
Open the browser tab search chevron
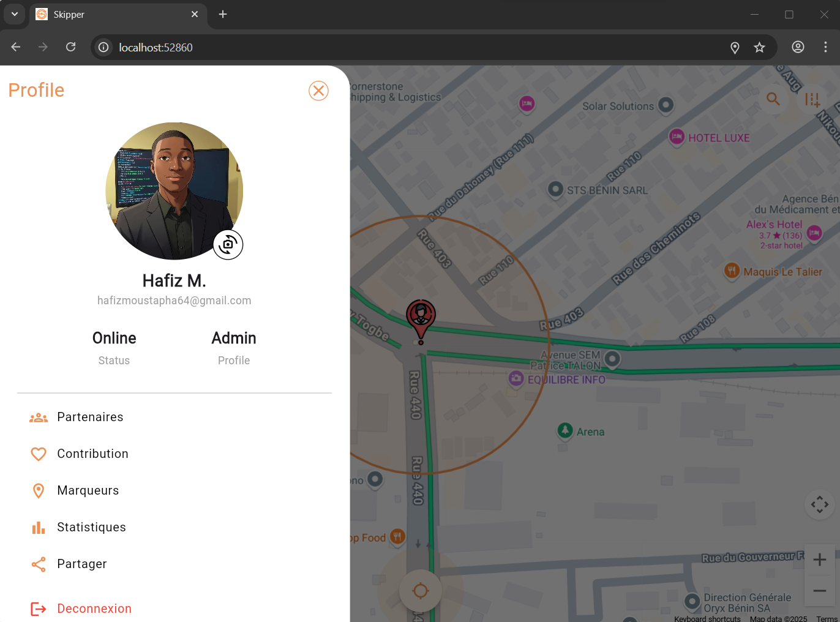14,14
